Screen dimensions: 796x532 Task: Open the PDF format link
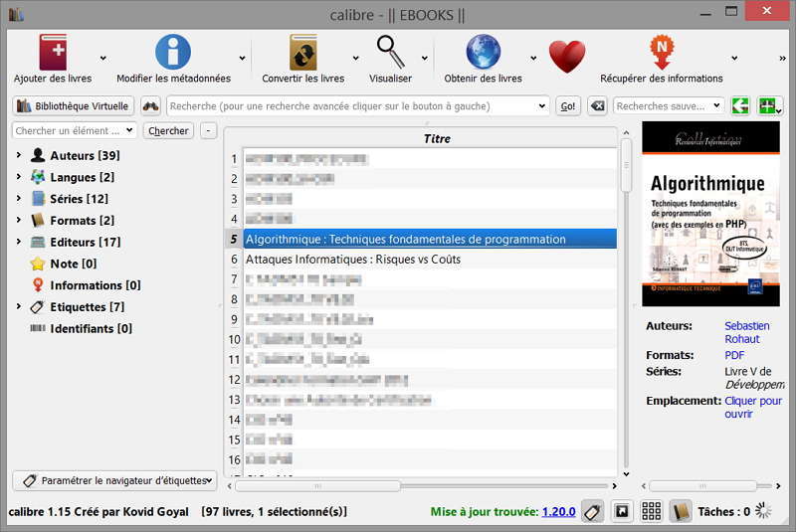click(734, 355)
